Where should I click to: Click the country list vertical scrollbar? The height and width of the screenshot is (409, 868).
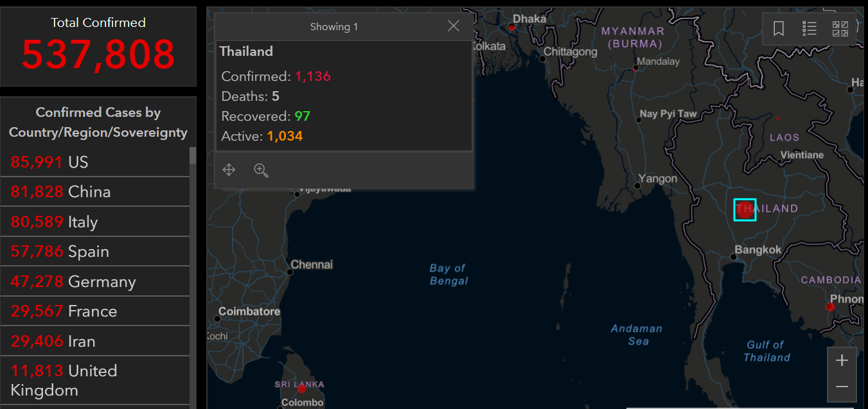coord(193,276)
